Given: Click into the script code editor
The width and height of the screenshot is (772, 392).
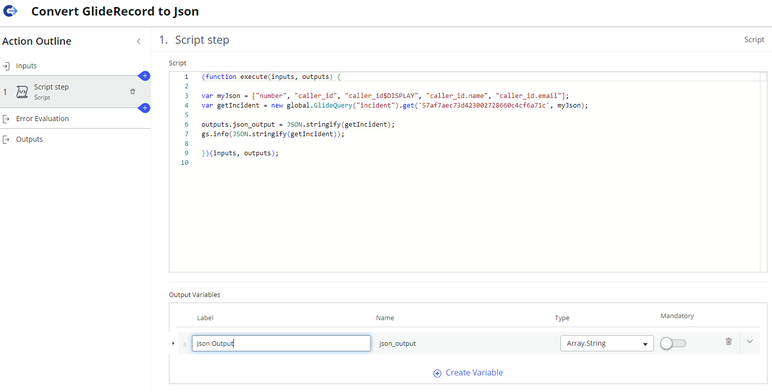Looking at the screenshot, I should pyautogui.click(x=468, y=171).
